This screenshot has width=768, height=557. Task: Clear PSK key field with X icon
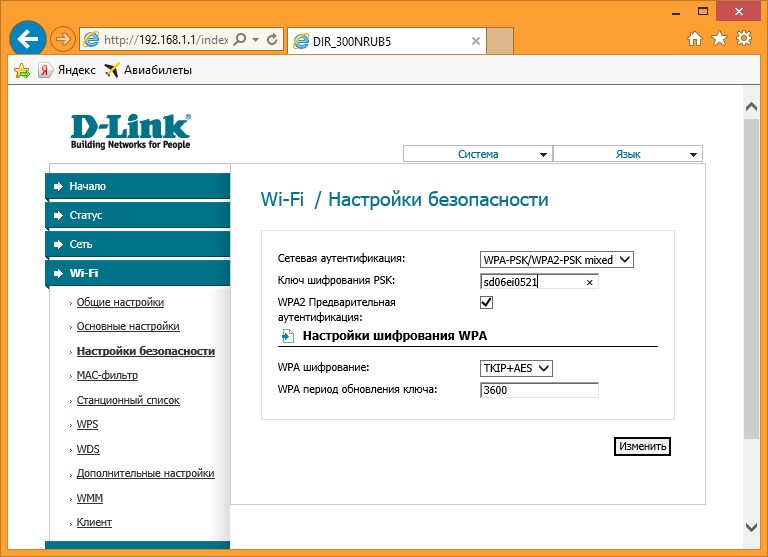(589, 283)
